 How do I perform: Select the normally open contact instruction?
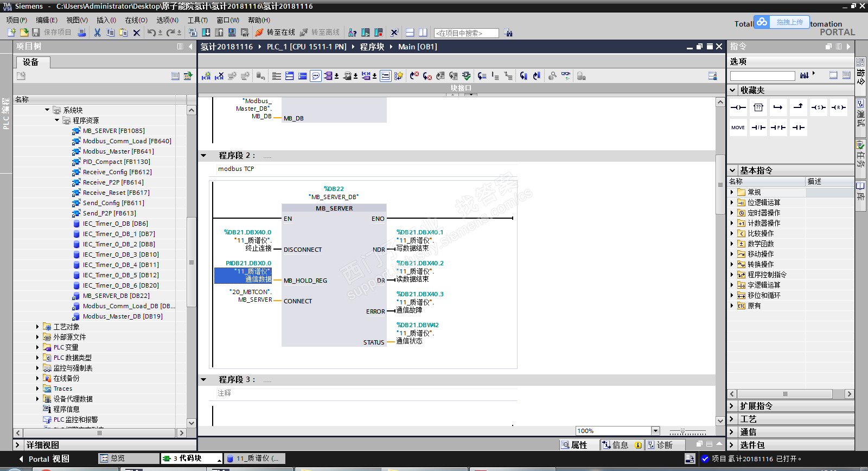point(798,128)
